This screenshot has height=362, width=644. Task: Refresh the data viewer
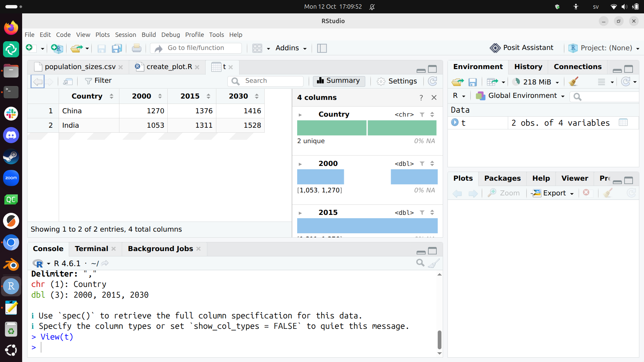(433, 81)
